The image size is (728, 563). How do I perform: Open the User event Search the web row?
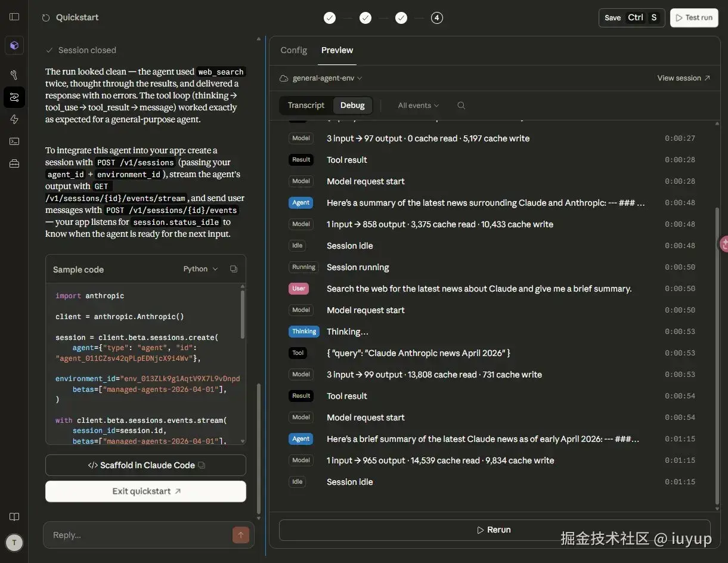pyautogui.click(x=492, y=289)
